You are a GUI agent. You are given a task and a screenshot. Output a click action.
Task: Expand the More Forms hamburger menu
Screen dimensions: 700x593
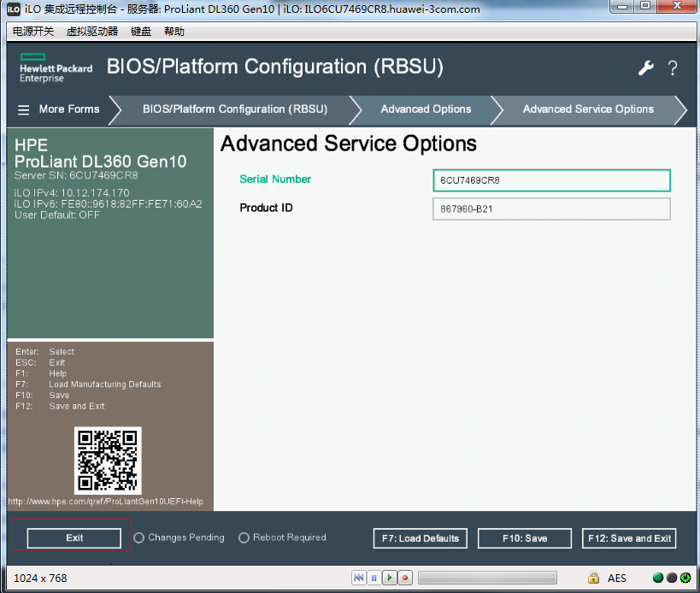click(24, 109)
